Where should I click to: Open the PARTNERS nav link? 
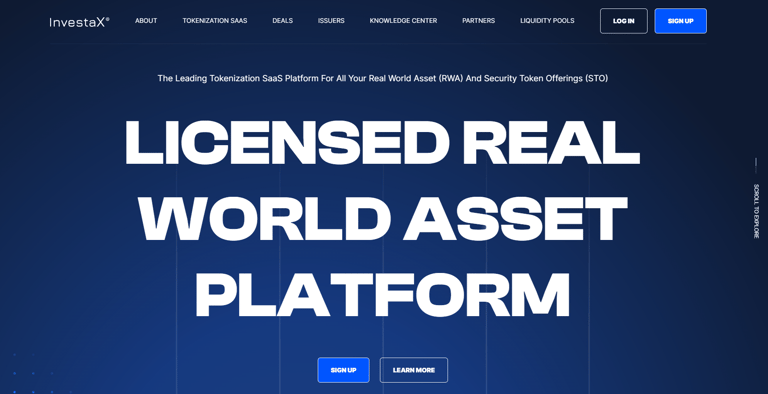pyautogui.click(x=479, y=21)
